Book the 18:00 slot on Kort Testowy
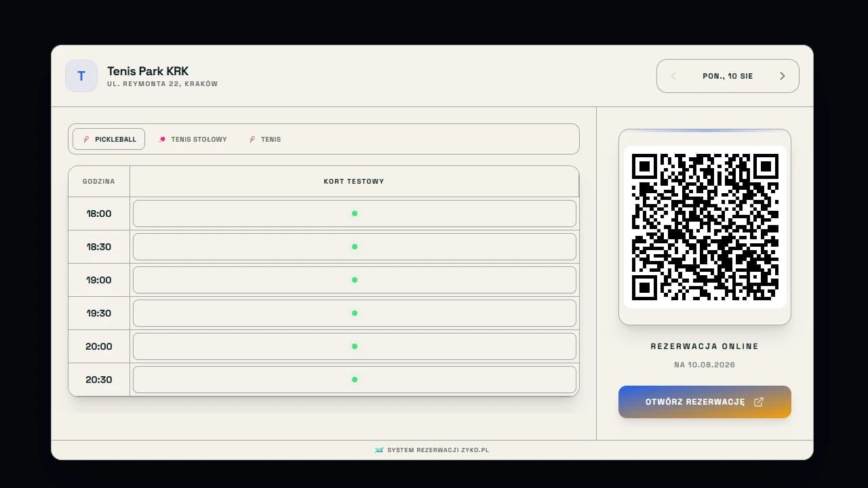 pyautogui.click(x=355, y=213)
